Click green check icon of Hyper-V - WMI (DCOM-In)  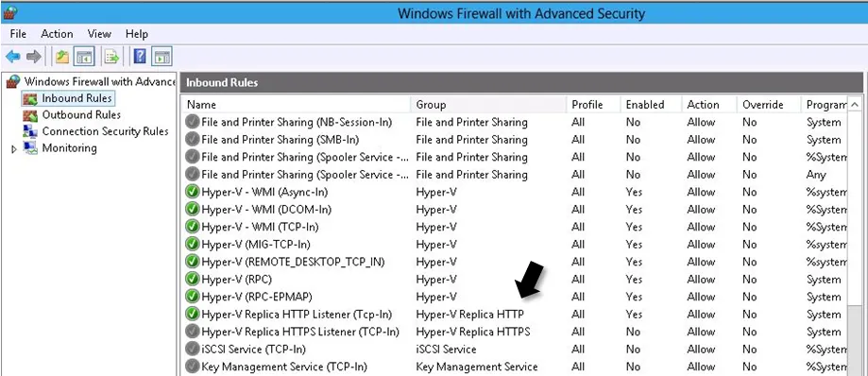[192, 210]
